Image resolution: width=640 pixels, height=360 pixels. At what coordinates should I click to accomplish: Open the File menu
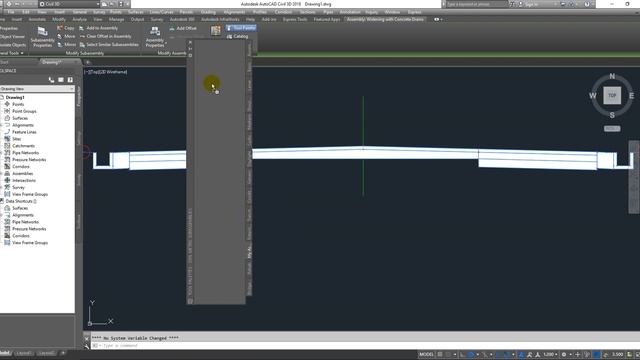click(x=11, y=12)
